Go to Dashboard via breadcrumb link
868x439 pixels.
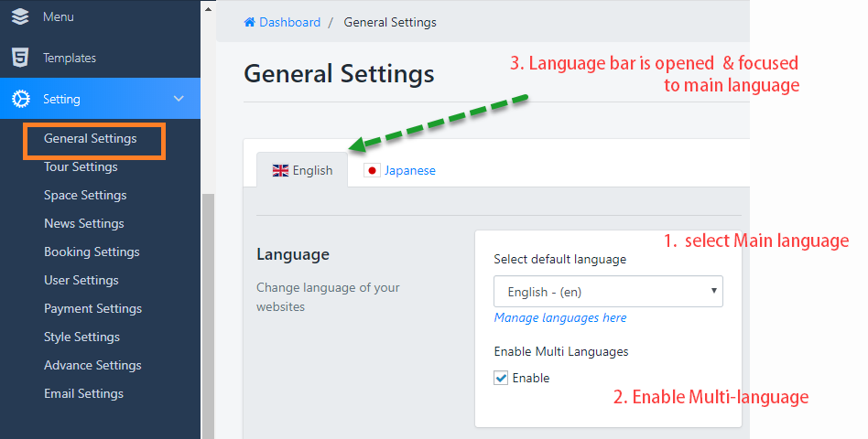click(289, 22)
